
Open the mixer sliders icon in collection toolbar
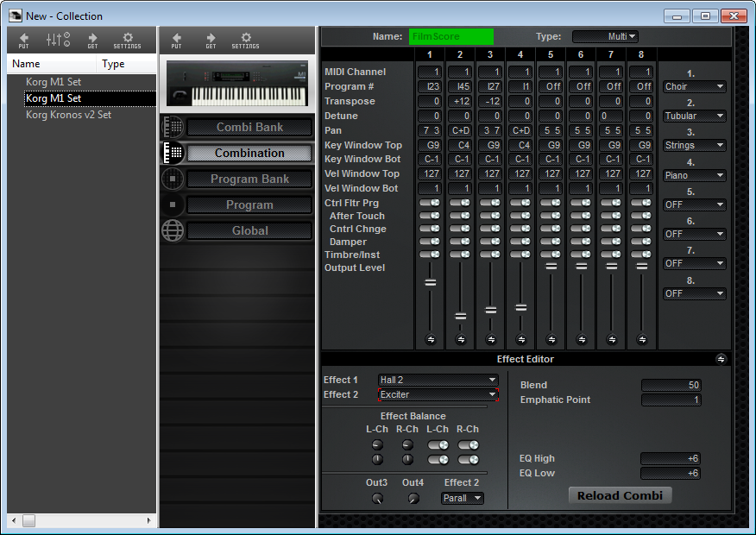58,40
